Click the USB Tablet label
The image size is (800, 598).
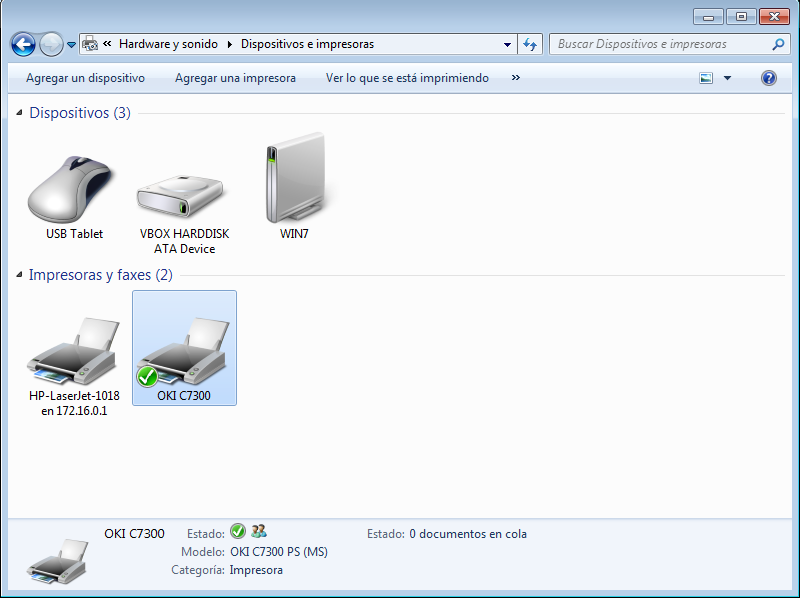pyautogui.click(x=74, y=234)
